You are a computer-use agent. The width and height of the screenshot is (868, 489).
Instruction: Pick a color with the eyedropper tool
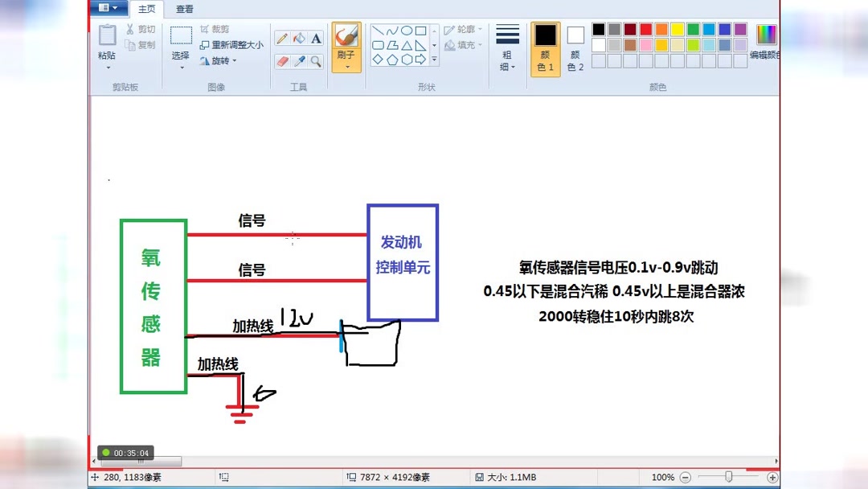click(298, 60)
